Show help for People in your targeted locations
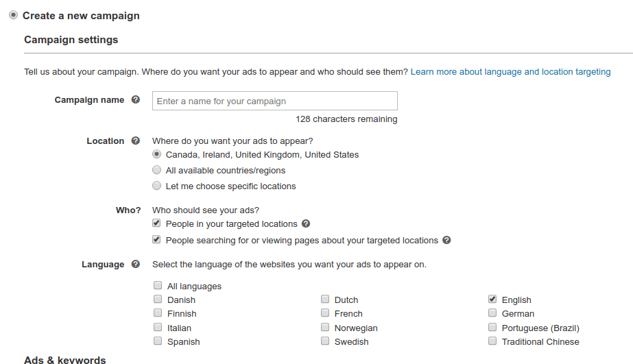Screen dimensions: 633x364 click(x=306, y=223)
